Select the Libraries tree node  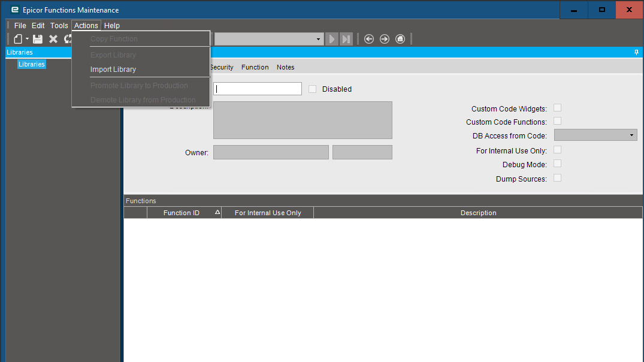click(32, 64)
